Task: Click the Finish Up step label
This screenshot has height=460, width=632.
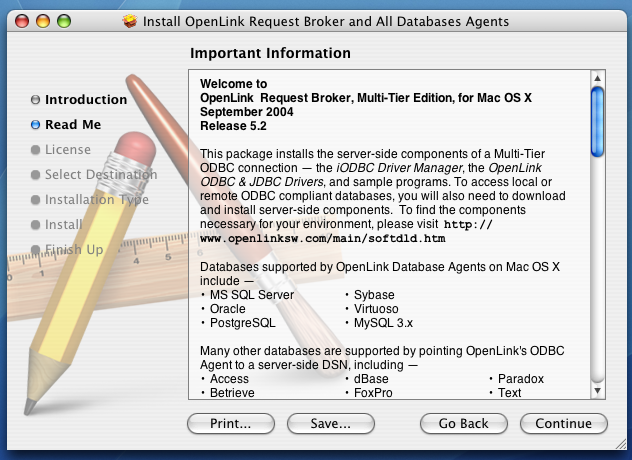Action: click(x=74, y=250)
